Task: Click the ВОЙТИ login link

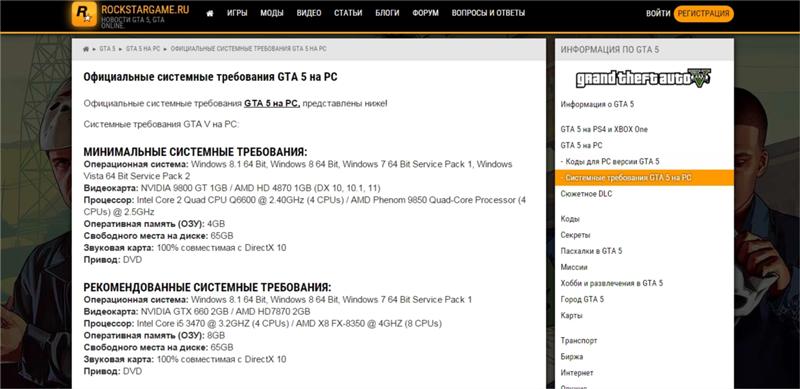Action: click(x=658, y=14)
